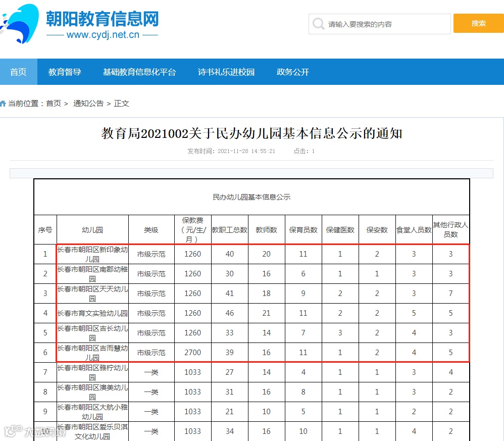Viewport: 504px width, 441px height.
Task: Click the 食堂人员数 column header
Action: click(x=414, y=230)
